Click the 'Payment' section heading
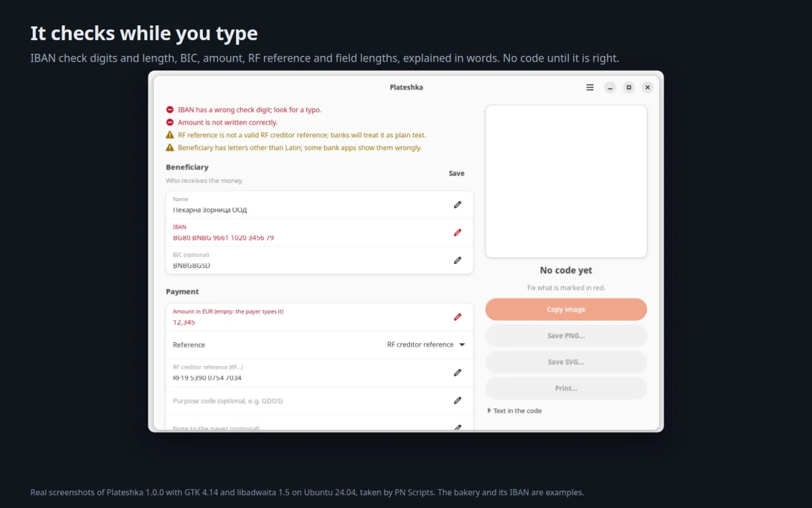The width and height of the screenshot is (812, 508). (x=182, y=292)
